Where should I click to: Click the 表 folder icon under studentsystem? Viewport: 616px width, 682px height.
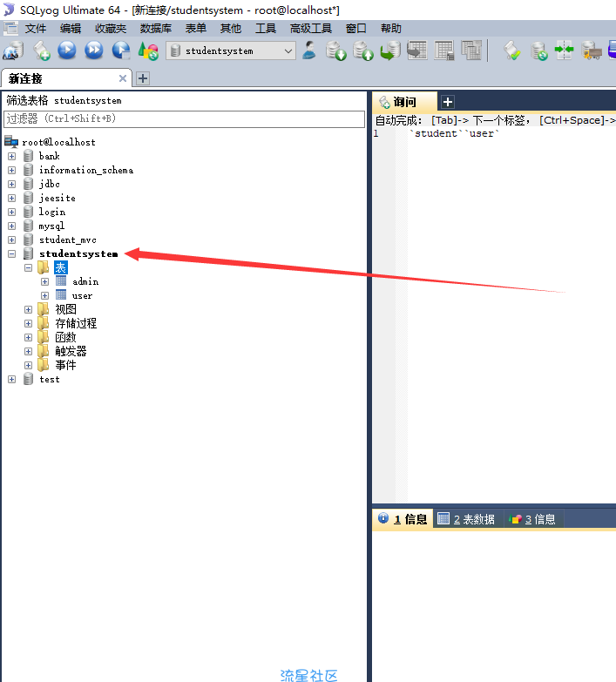43,267
